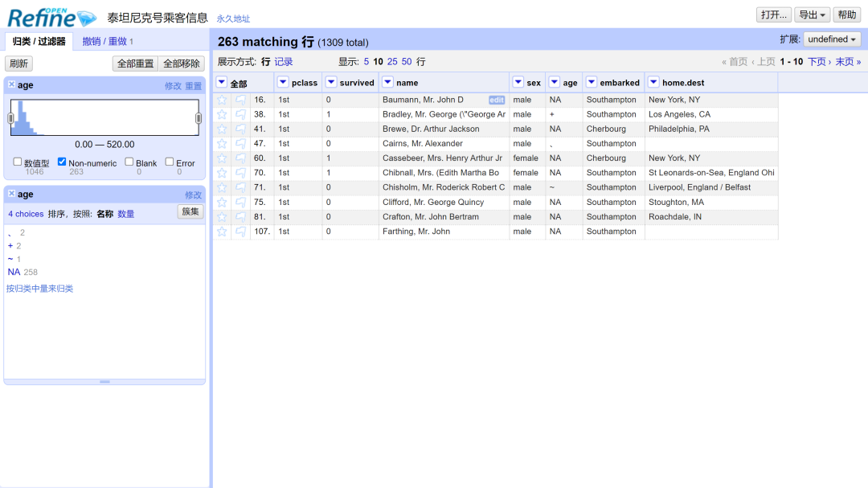Star the Baumann, Mr. John D row
Viewport: 868px width, 488px height.
[x=222, y=100]
